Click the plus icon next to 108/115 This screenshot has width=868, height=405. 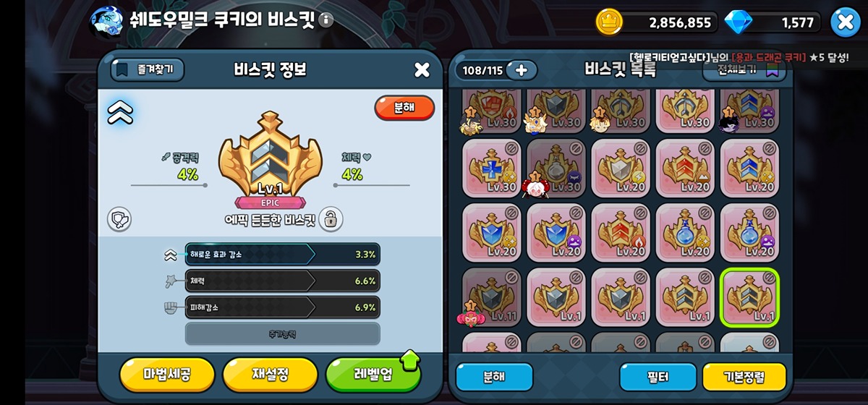(x=522, y=70)
